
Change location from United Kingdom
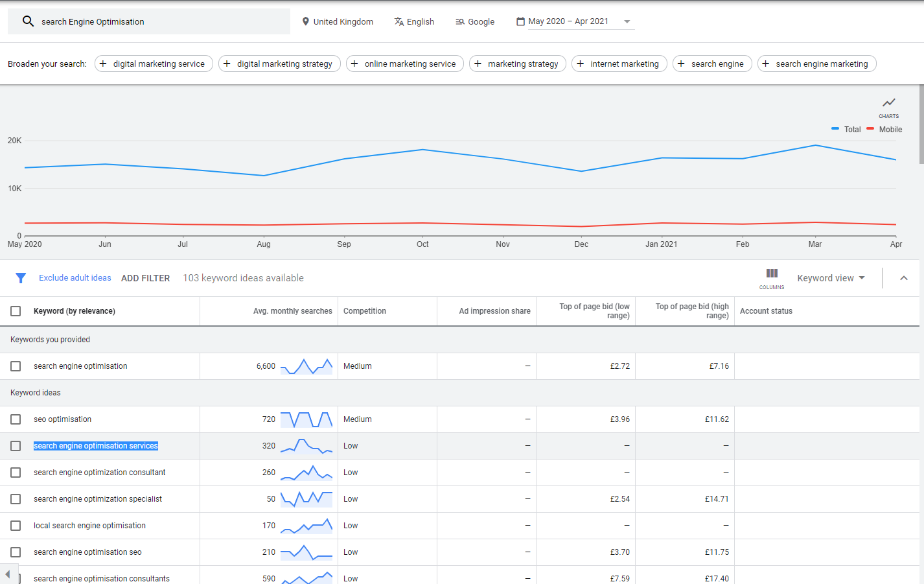tap(338, 21)
